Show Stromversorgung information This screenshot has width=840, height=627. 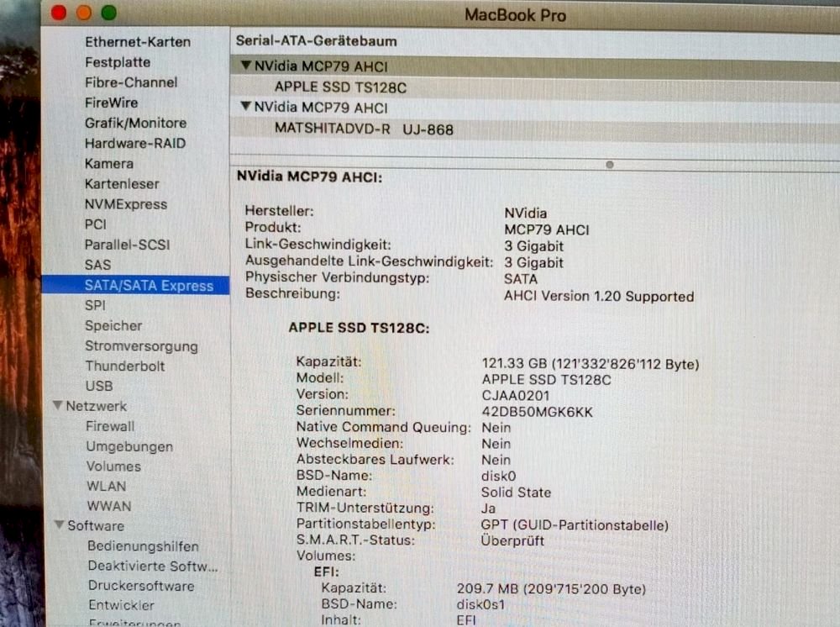pyautogui.click(x=141, y=346)
